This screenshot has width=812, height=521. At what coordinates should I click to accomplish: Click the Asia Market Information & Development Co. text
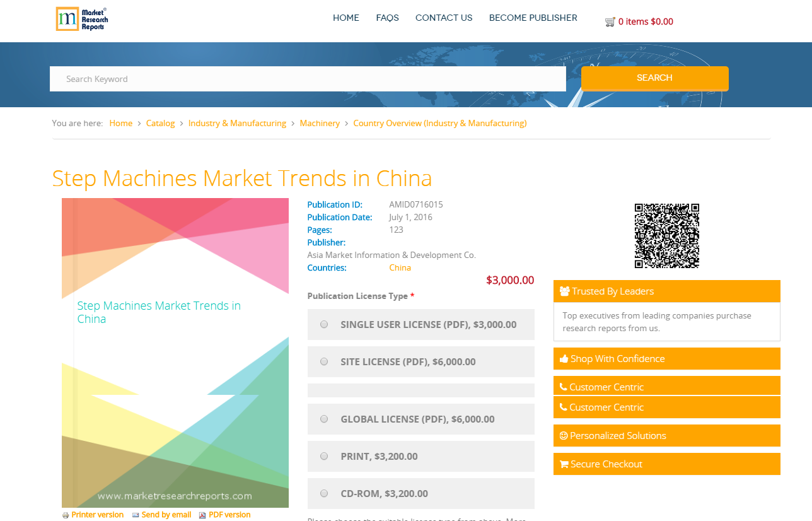click(391, 255)
